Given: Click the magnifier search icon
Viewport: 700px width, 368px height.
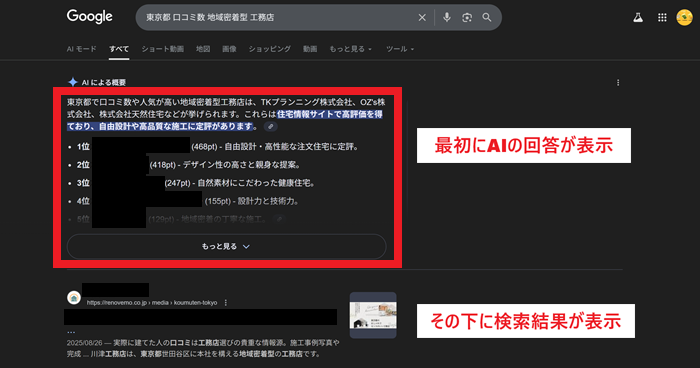Looking at the screenshot, I should click(x=487, y=17).
